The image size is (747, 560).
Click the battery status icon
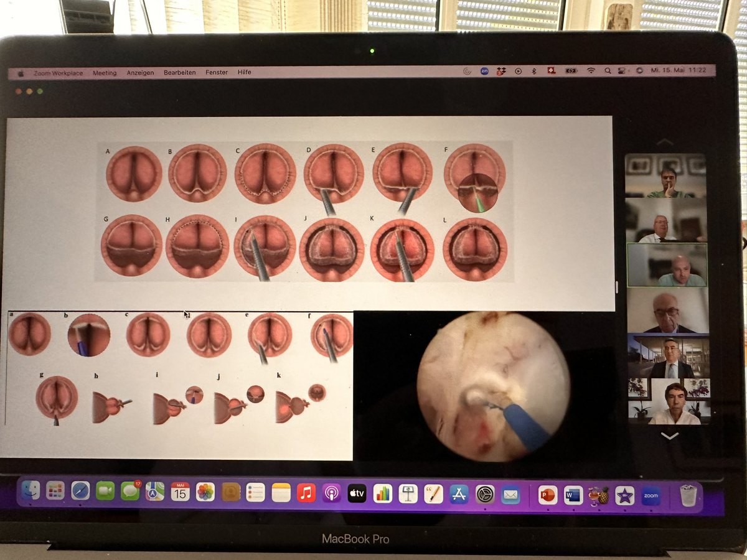point(570,71)
